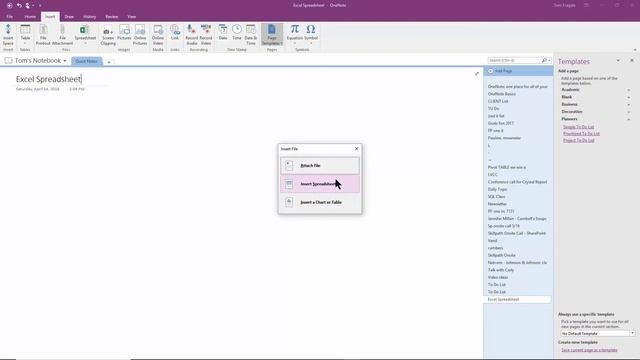The width and height of the screenshot is (640, 360).
Task: Open the Conference call for Crystal Report page
Action: pos(518,182)
